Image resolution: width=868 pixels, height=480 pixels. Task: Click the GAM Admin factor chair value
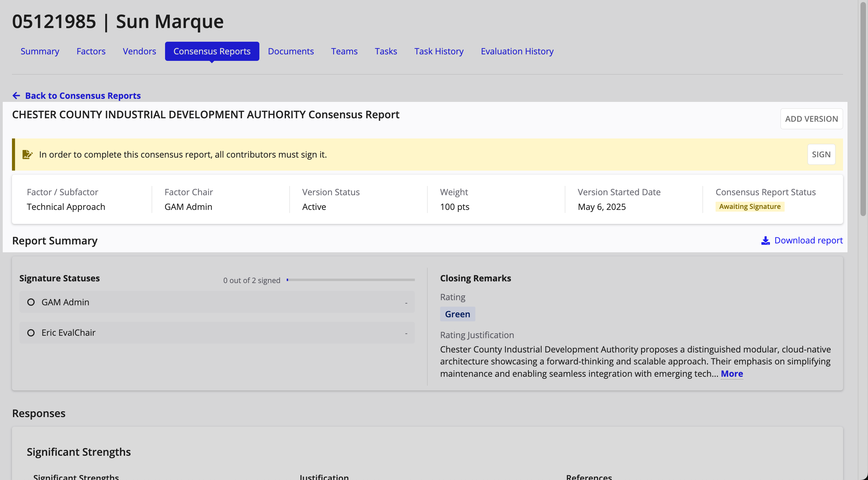click(188, 207)
